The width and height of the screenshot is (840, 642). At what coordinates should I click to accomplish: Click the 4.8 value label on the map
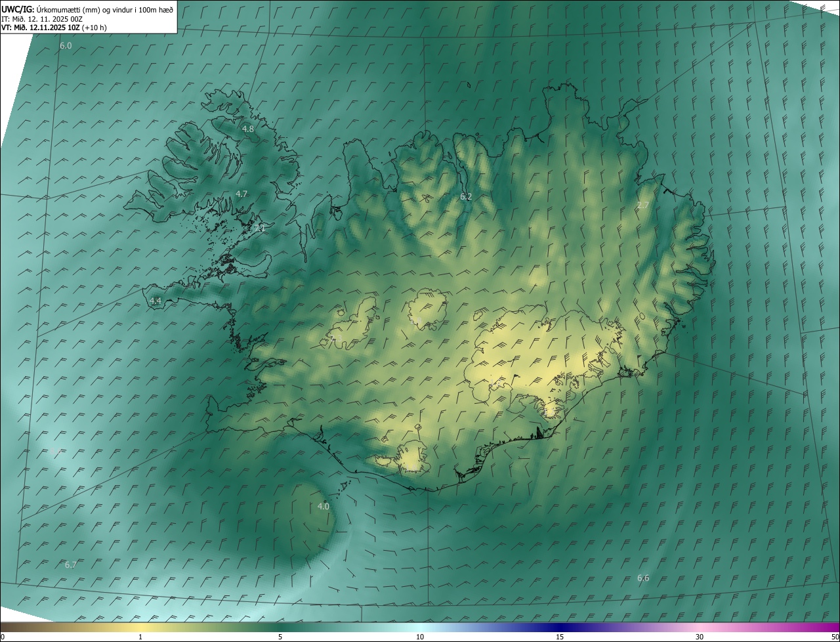248,129
